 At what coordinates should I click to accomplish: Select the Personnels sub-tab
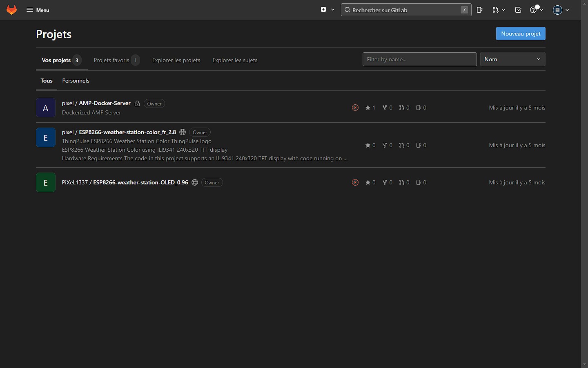point(76,81)
